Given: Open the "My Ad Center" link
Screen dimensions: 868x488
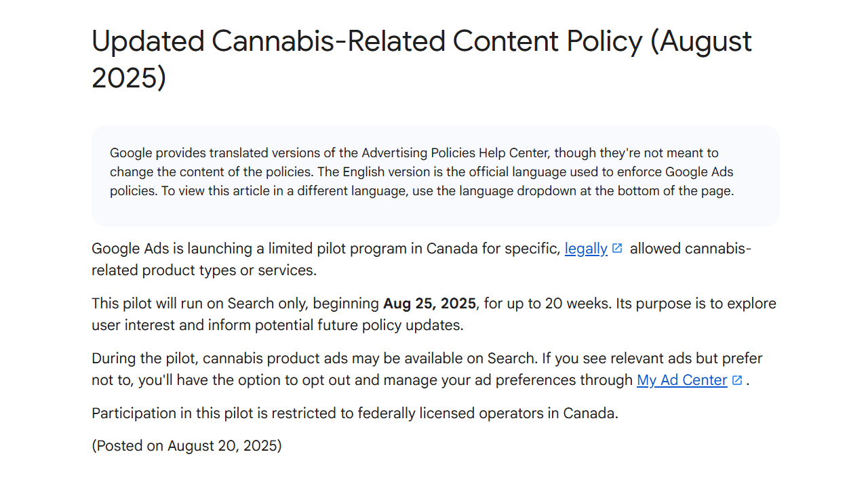Looking at the screenshot, I should click(682, 380).
